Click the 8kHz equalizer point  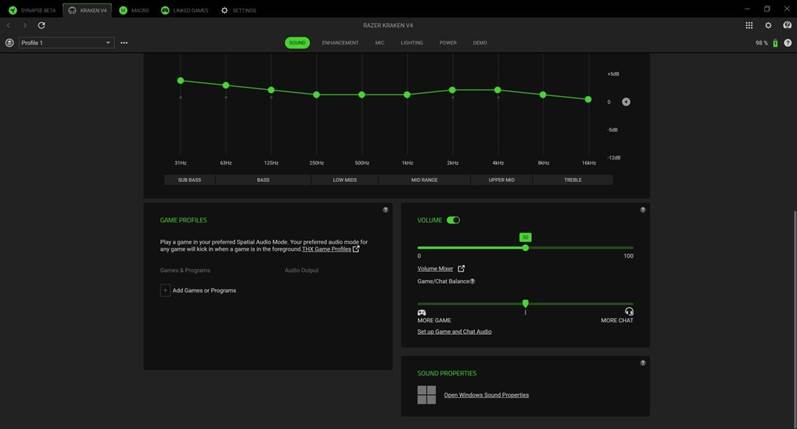point(543,95)
